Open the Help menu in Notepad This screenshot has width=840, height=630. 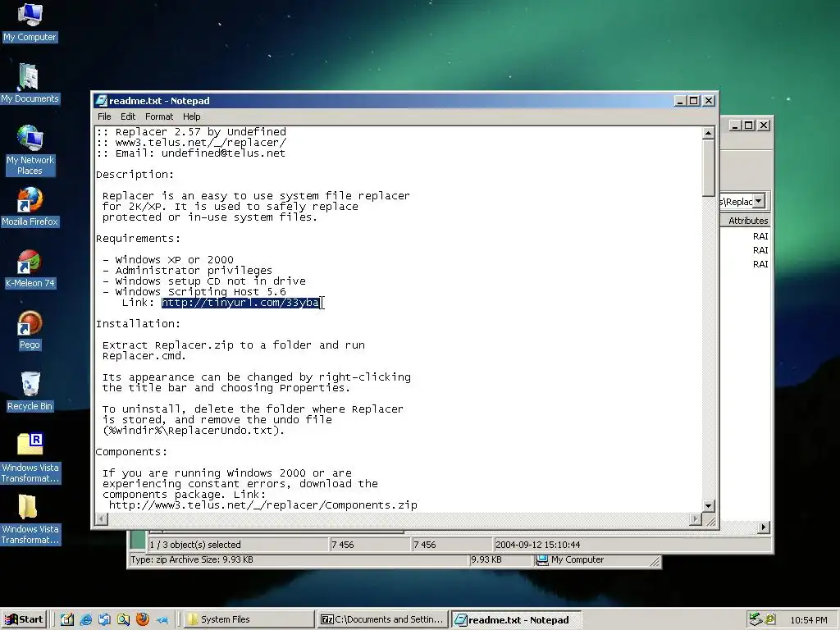point(191,116)
